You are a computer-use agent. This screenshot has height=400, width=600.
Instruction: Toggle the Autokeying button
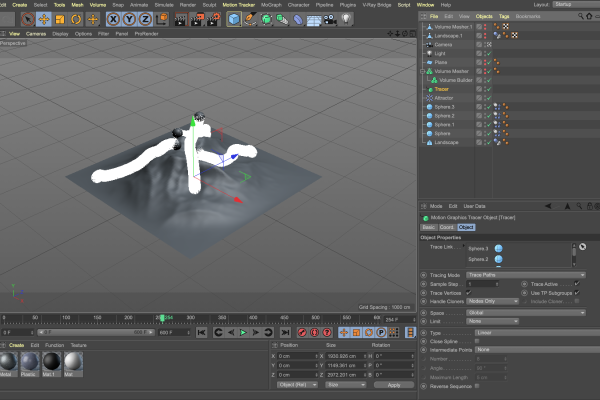(315, 333)
